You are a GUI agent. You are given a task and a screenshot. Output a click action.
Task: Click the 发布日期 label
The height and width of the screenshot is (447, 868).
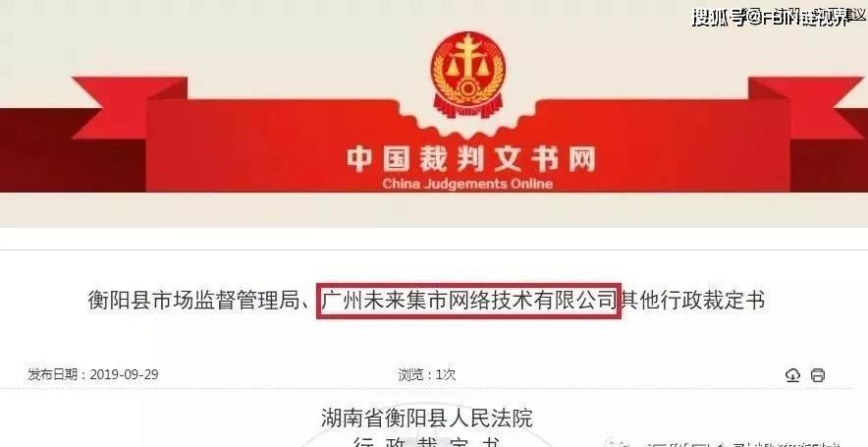tap(53, 375)
